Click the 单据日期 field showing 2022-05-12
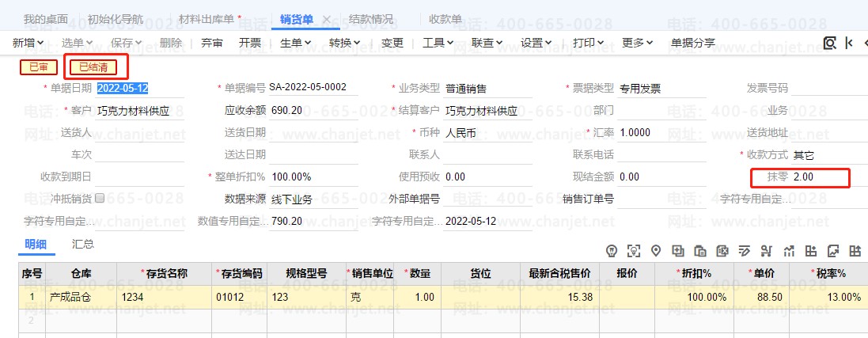This screenshot has width=868, height=338. 139,88
